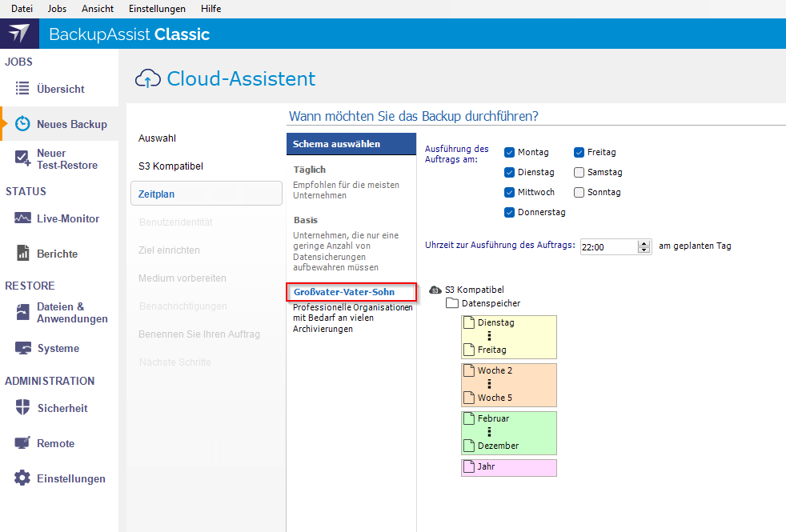The height and width of the screenshot is (532, 786).
Task: Click the Sicherheit shield icon
Action: click(22, 408)
